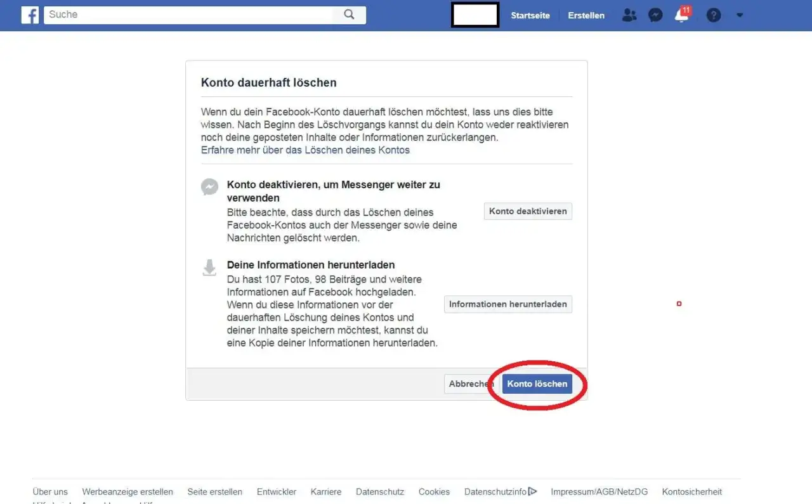Click heading Konto deaktivieren, um Messenger weiter
The image size is (812, 504).
[x=334, y=191]
